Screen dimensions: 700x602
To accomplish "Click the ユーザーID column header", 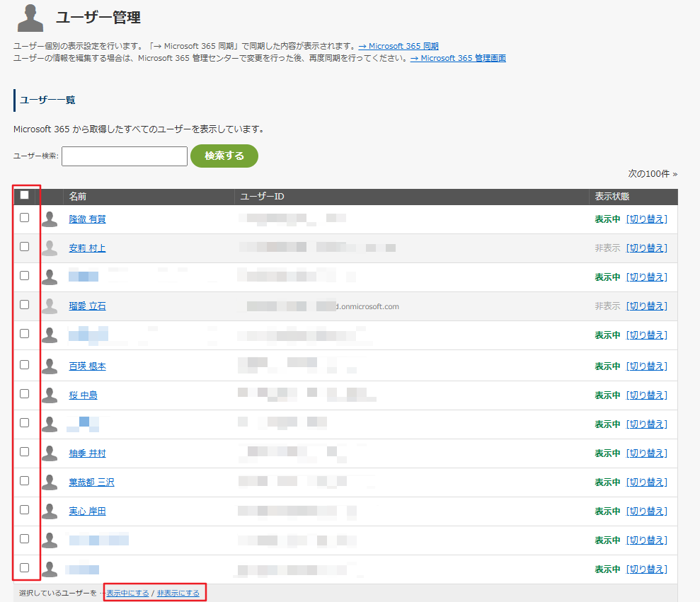I will tap(262, 197).
